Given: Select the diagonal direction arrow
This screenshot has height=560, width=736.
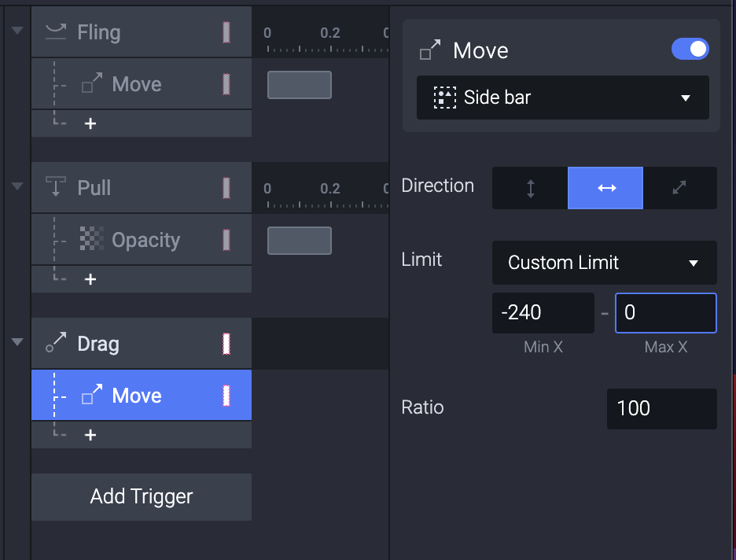Looking at the screenshot, I should tap(679, 188).
